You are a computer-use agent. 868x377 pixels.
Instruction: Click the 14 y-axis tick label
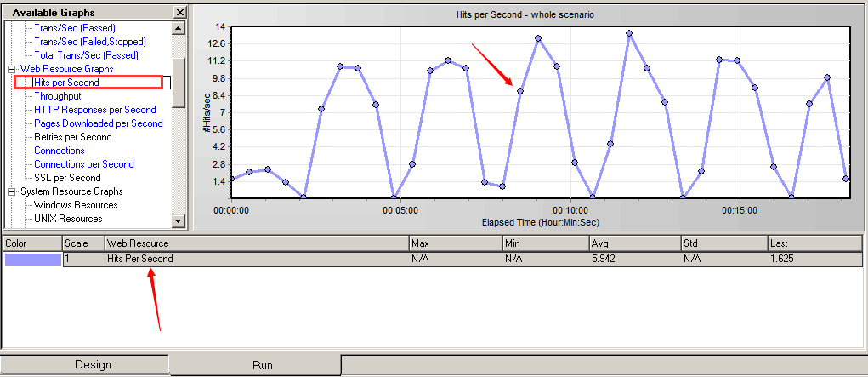pos(220,26)
